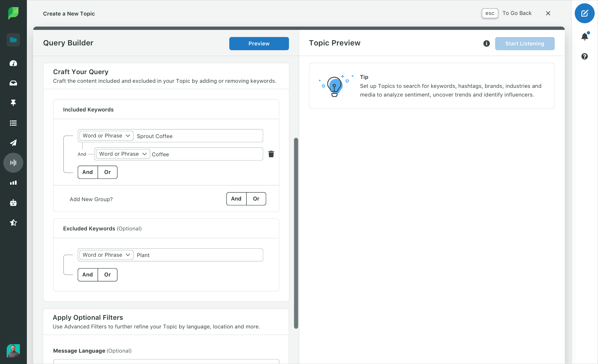The image size is (598, 364).
Task: Toggle the And button in included keywords group
Action: click(88, 172)
